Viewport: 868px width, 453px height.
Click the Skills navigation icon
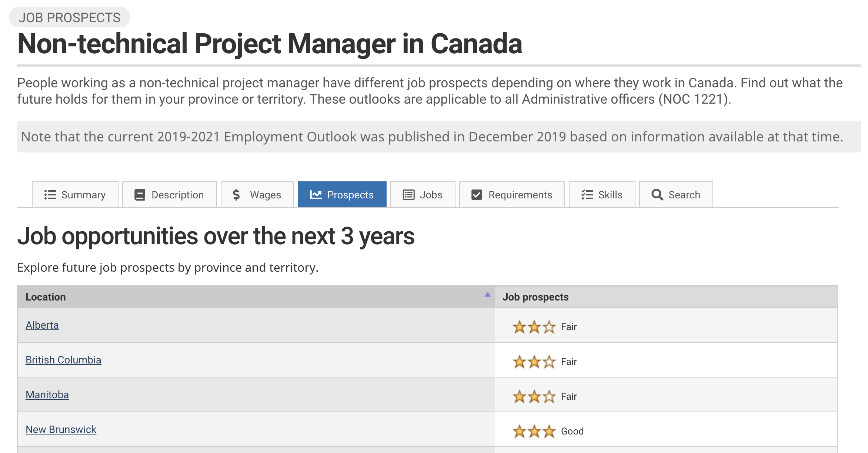click(x=587, y=194)
